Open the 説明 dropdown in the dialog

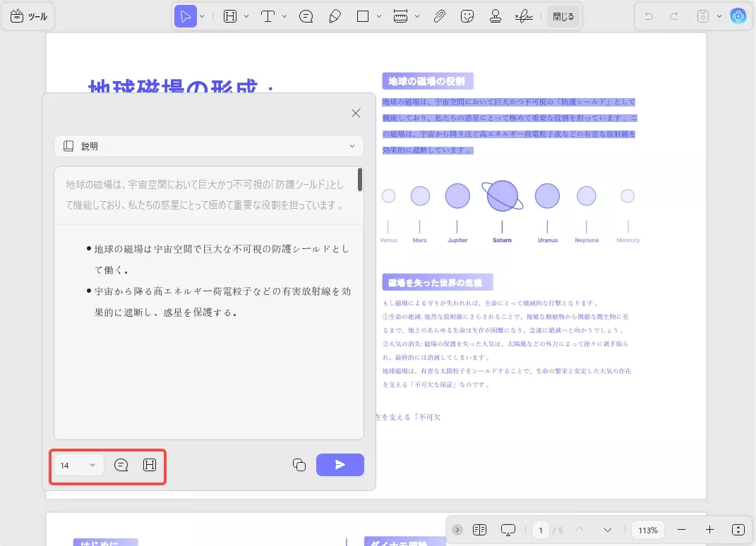208,146
